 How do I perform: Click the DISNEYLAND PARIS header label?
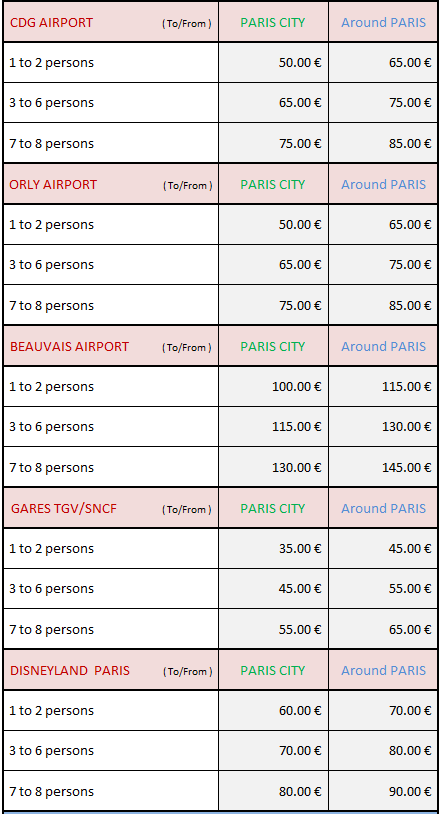70,671
